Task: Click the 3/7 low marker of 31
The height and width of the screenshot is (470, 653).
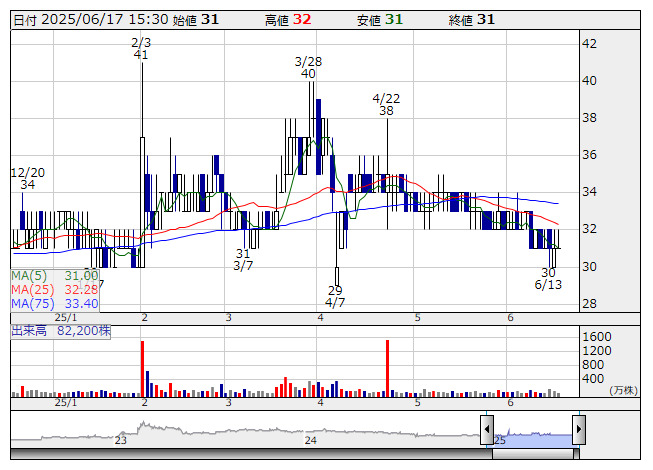Action: pyautogui.click(x=243, y=260)
